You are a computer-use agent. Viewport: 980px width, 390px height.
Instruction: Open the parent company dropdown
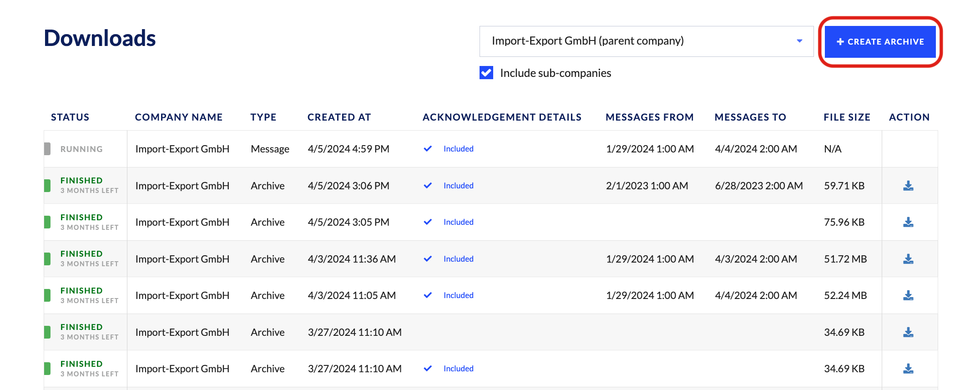pyautogui.click(x=646, y=41)
